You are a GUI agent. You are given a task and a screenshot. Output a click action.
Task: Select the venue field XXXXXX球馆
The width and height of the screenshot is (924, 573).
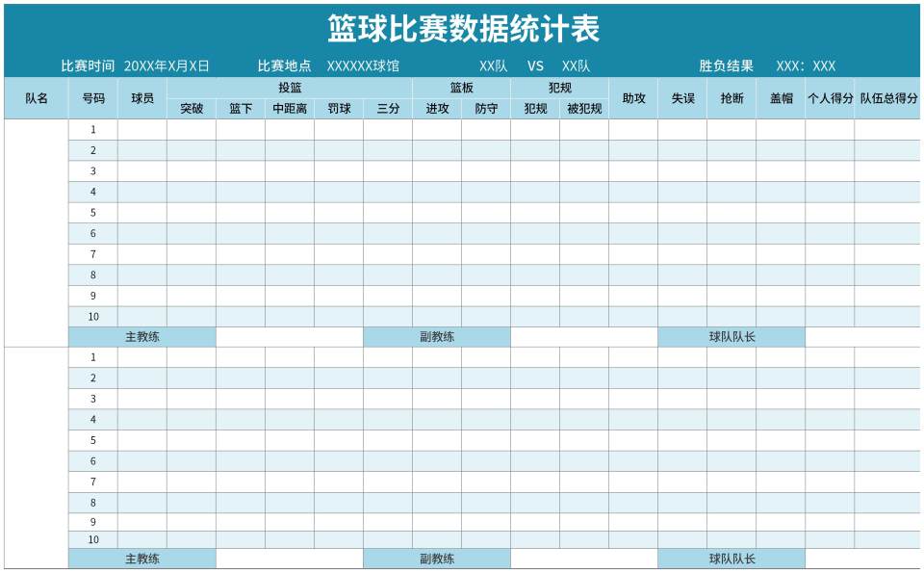363,66
